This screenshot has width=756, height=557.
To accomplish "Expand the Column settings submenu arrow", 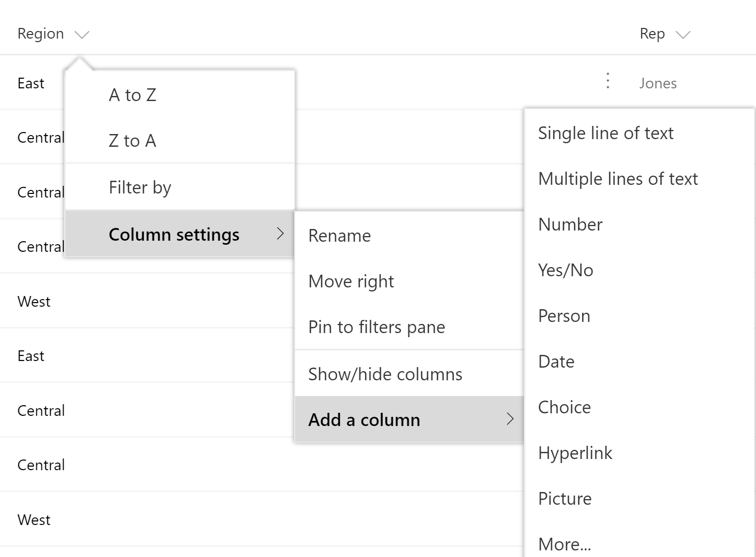I will point(280,234).
